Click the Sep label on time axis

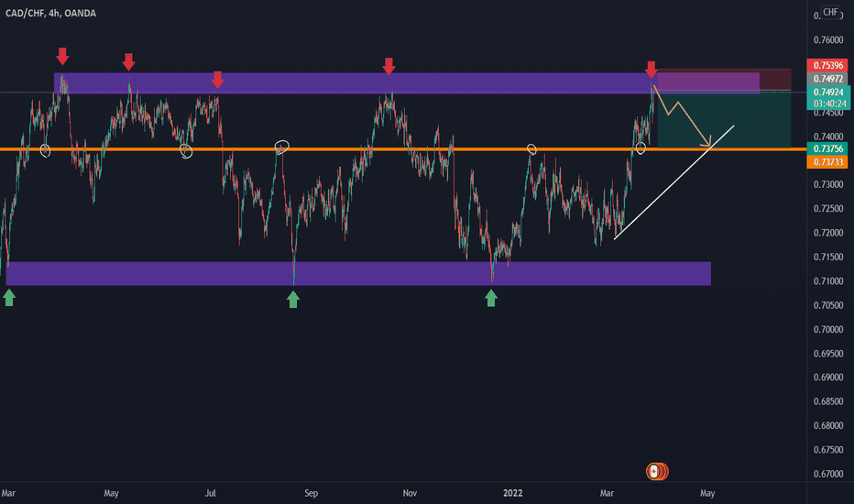[311, 493]
